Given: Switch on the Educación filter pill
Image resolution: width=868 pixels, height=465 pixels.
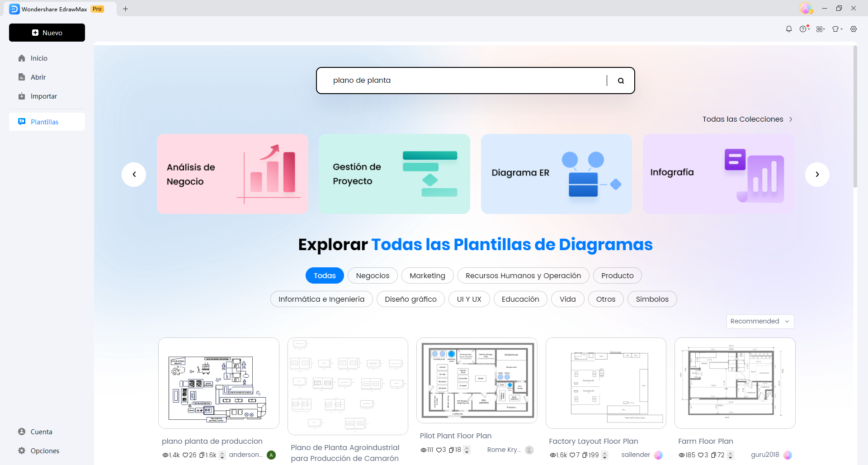Looking at the screenshot, I should pos(520,299).
